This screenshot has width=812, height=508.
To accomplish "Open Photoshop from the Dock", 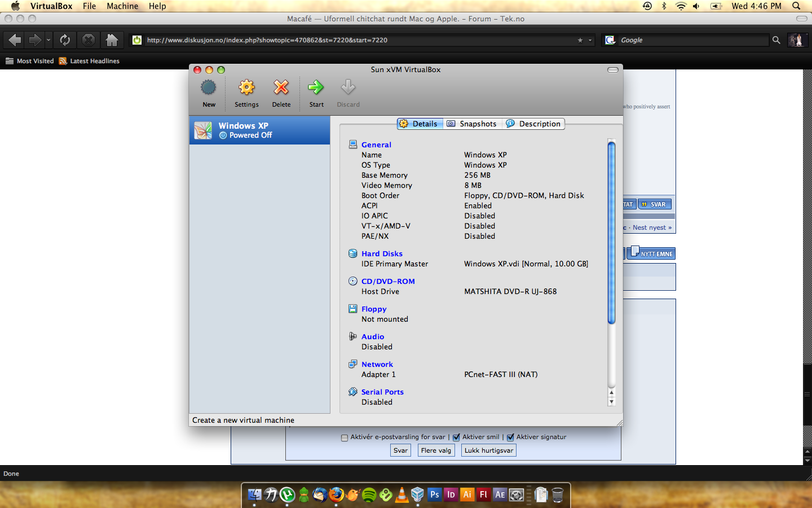I will [x=434, y=494].
